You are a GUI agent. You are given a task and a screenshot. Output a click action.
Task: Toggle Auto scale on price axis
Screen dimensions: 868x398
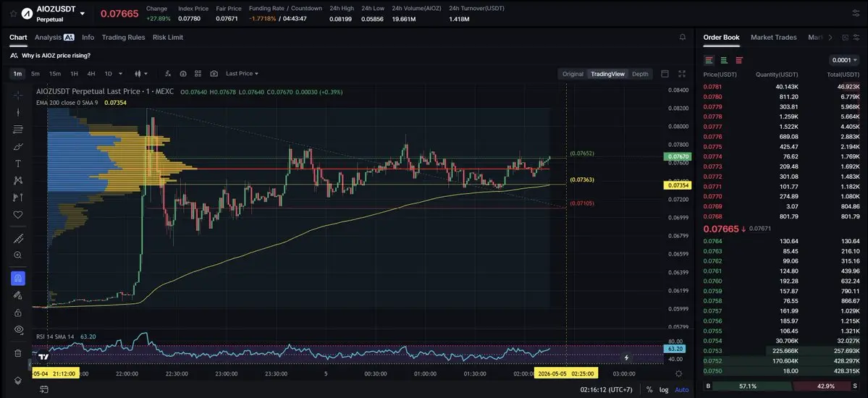(682, 390)
